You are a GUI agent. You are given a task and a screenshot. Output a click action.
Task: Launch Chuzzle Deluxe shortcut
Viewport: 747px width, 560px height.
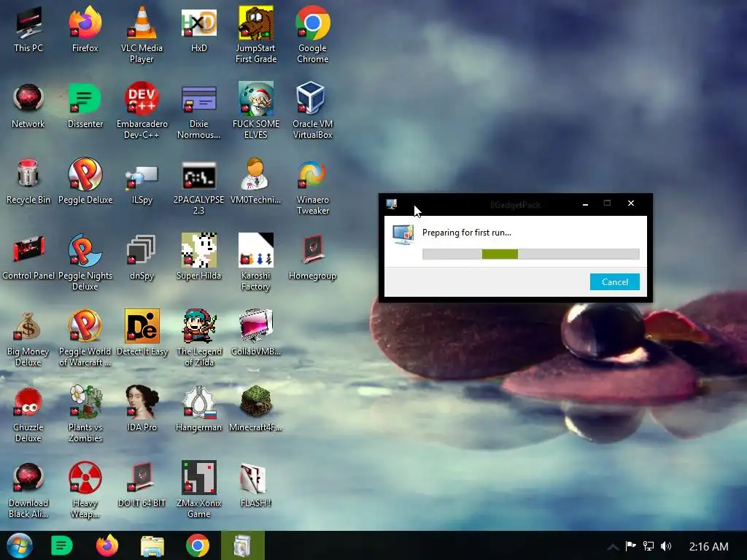tap(28, 413)
